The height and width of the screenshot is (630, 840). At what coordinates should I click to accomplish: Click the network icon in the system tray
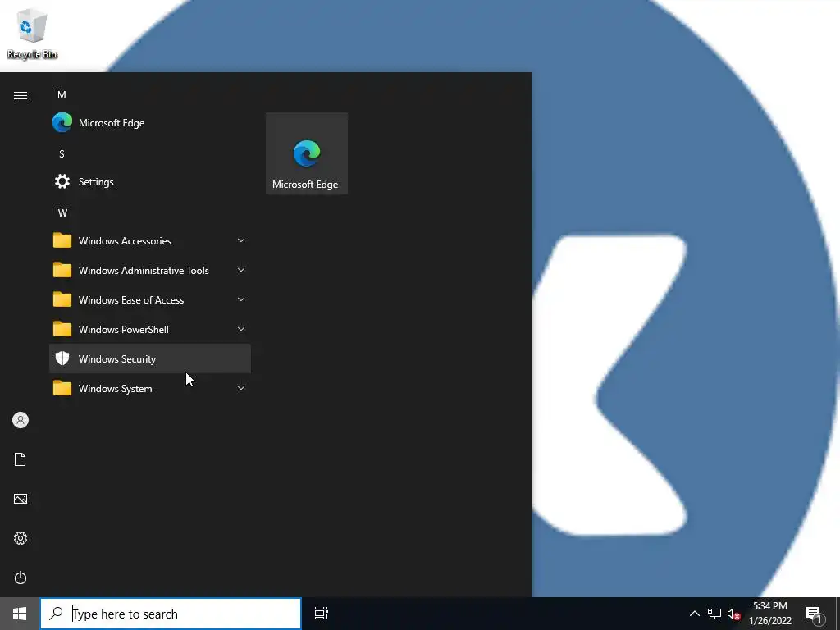tap(714, 614)
